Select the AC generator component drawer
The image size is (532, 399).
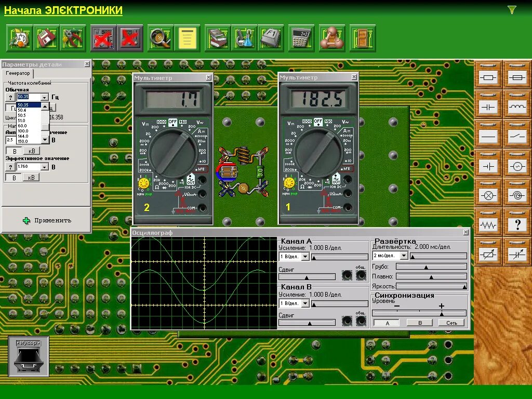pyautogui.click(x=517, y=166)
